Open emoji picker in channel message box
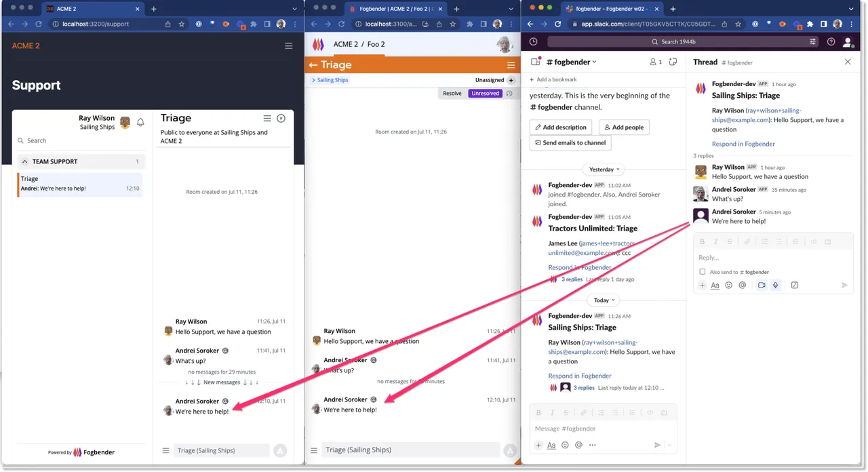The image size is (868, 472). coord(565,446)
